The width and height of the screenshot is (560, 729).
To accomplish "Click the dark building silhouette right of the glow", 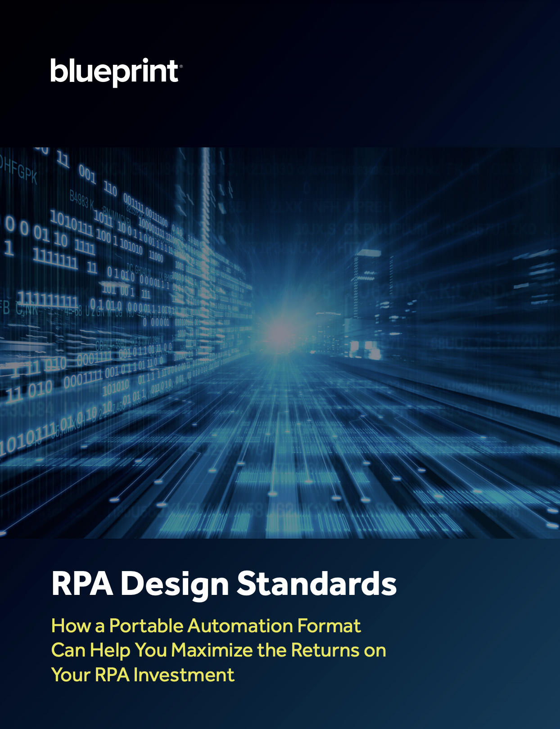I will [x=366, y=288].
